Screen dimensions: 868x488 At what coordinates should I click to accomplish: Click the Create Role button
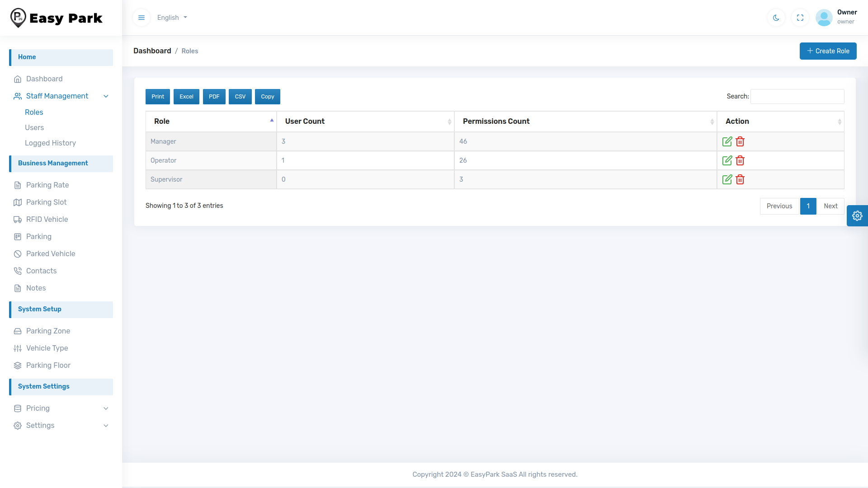click(828, 51)
